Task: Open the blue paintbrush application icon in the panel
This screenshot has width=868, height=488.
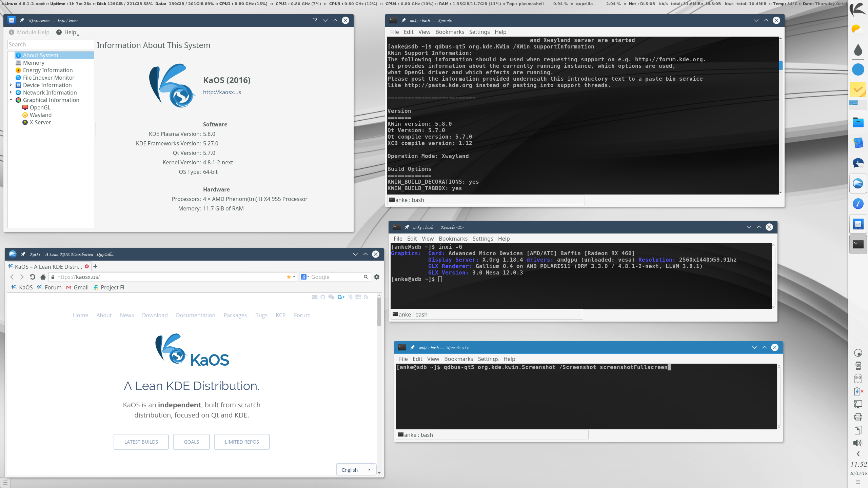Action: (x=858, y=204)
